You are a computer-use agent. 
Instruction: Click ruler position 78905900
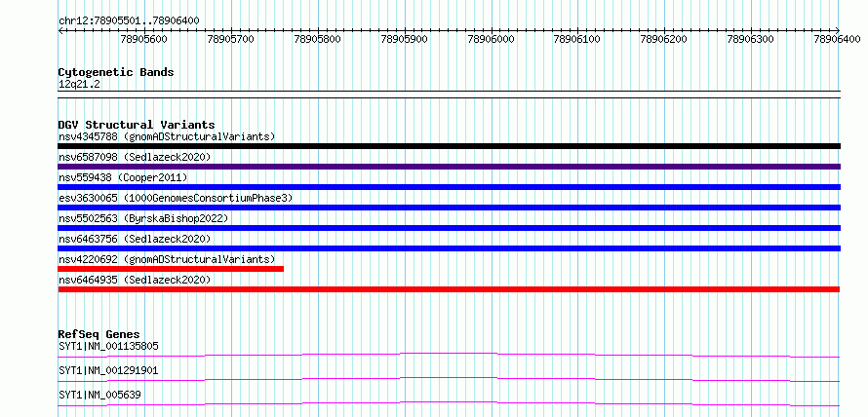405,39
